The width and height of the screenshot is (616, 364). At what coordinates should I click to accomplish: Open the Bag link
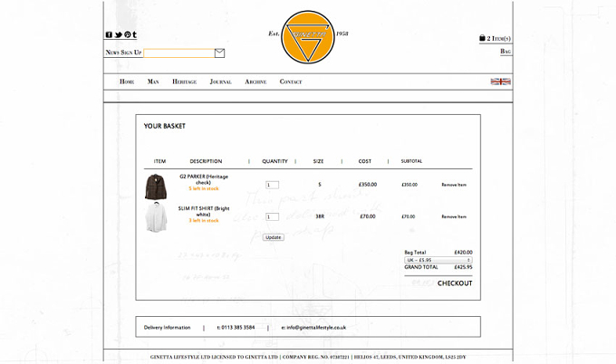[505, 52]
